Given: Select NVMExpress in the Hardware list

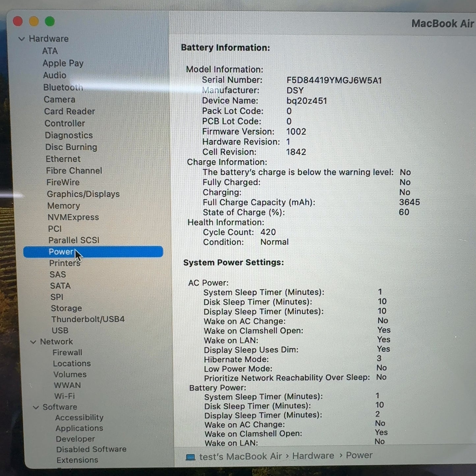Looking at the screenshot, I should [x=73, y=217].
